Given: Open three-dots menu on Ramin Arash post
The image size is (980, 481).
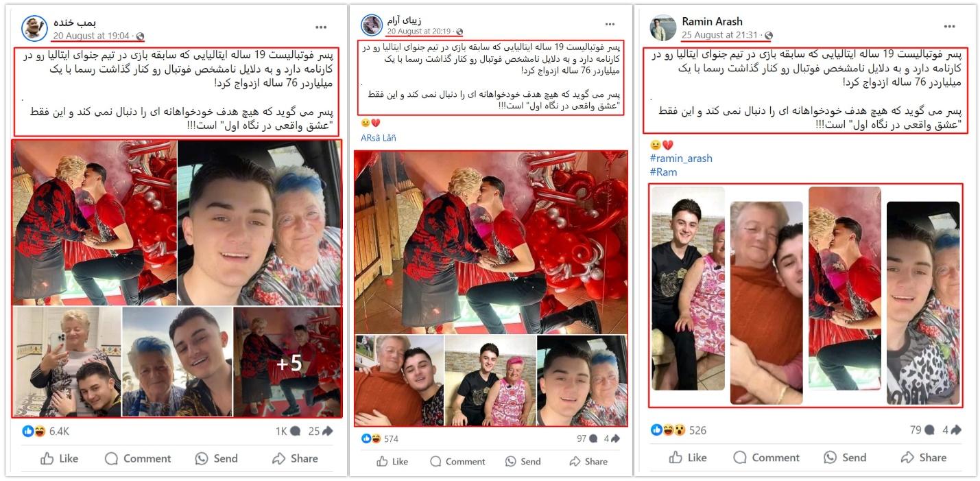Looking at the screenshot, I should coord(949,27).
